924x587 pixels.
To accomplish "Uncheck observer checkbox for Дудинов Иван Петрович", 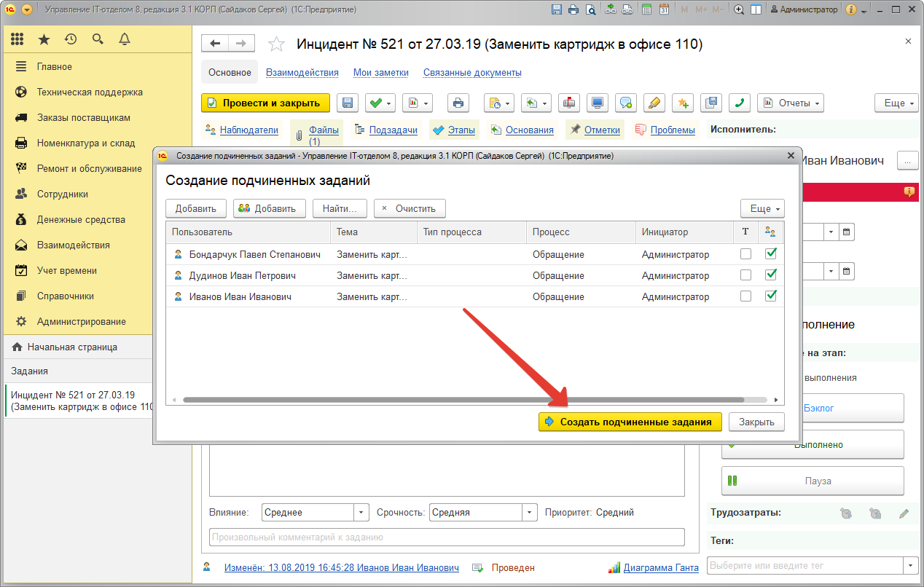I will (x=770, y=275).
